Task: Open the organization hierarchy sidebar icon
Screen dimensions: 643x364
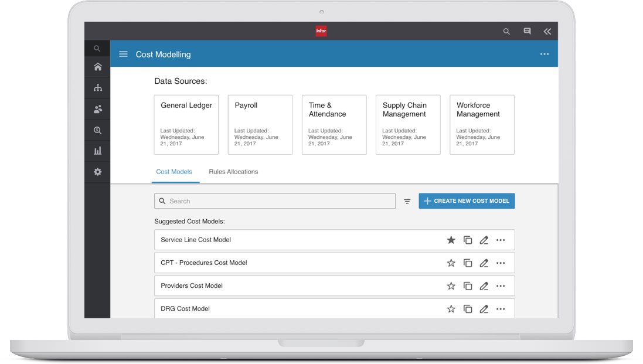Action: pyautogui.click(x=98, y=88)
